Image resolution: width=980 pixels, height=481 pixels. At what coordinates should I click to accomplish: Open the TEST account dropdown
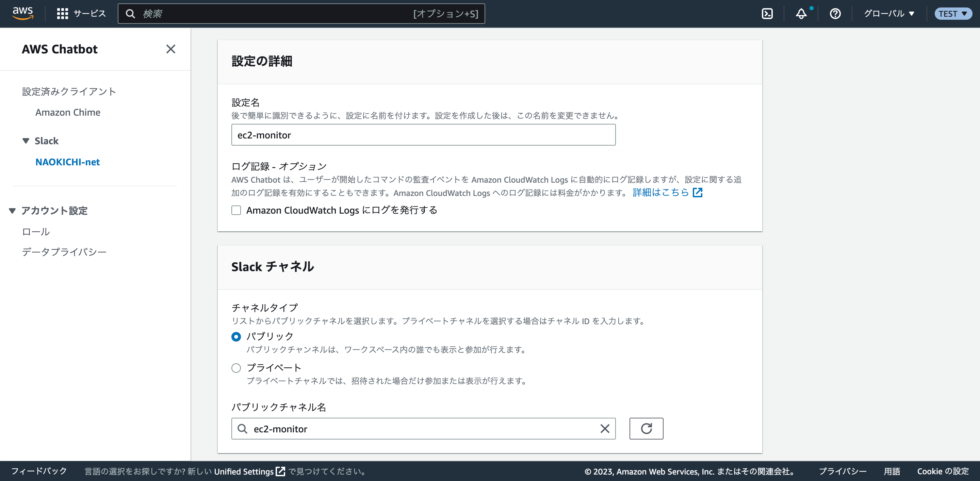pyautogui.click(x=953, y=13)
